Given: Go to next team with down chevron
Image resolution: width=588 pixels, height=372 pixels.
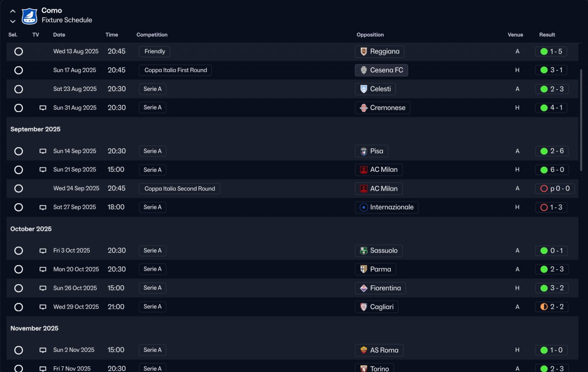Looking at the screenshot, I should 13,21.
